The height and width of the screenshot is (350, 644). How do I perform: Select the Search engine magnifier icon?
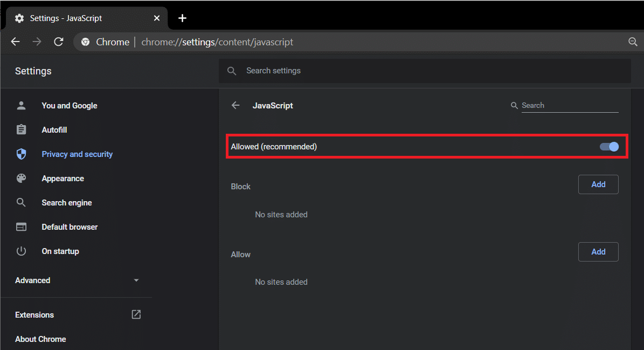22,202
